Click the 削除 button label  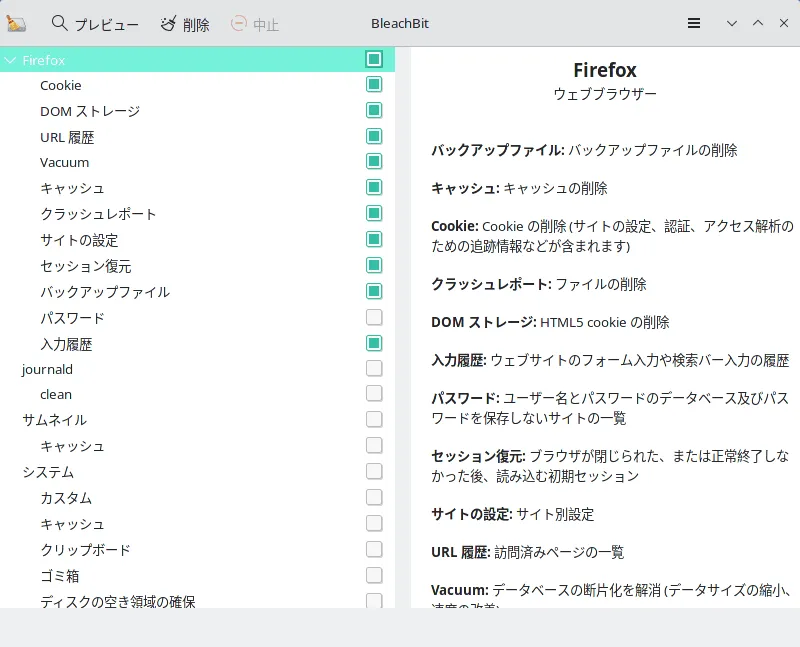pos(196,24)
